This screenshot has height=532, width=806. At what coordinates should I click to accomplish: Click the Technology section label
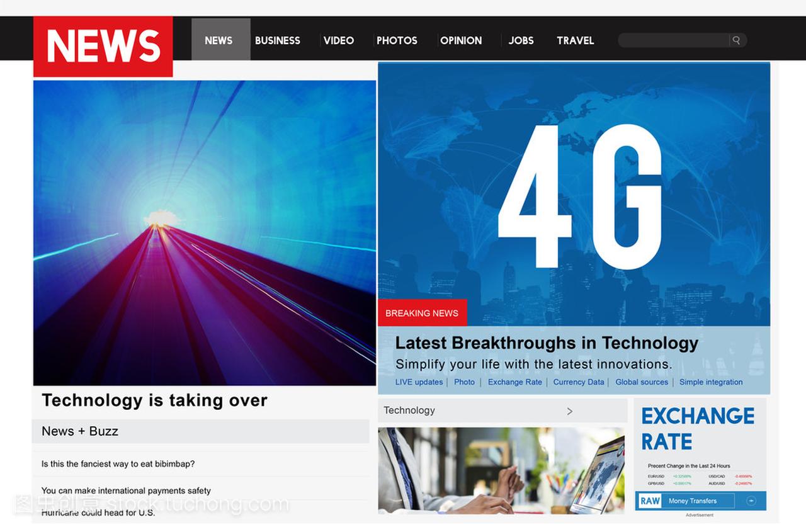pos(409,410)
